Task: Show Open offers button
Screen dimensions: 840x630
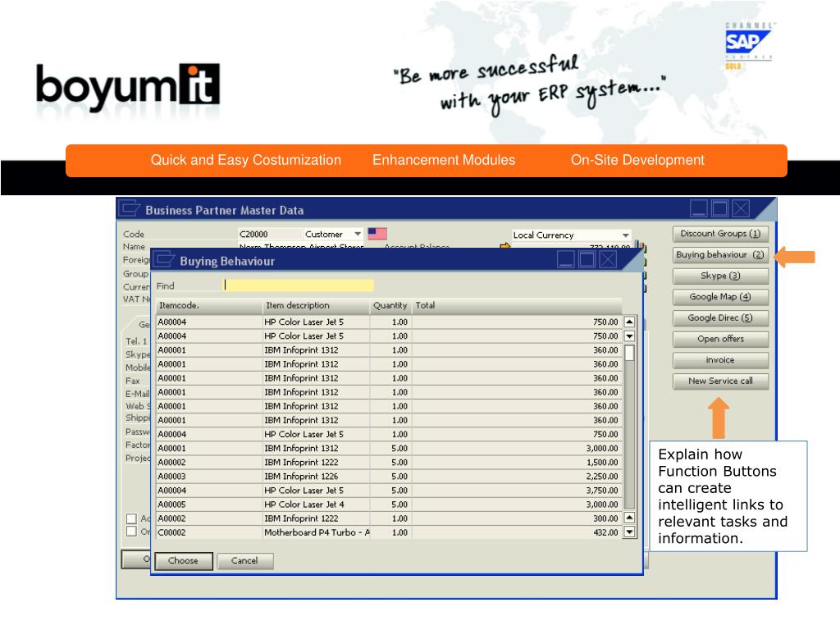Action: (720, 339)
